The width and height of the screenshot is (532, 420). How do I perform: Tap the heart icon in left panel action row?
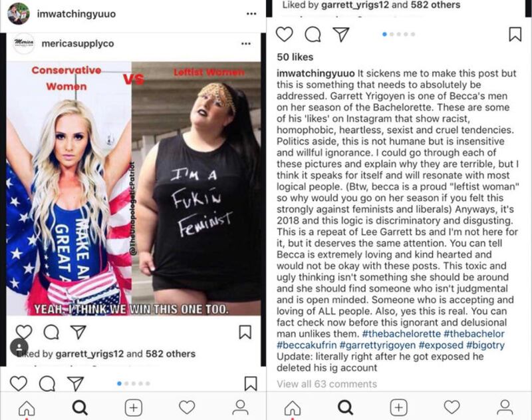click(19, 383)
